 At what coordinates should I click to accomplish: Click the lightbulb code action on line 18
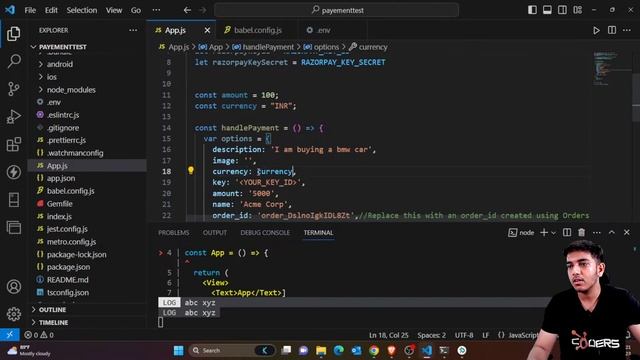(191, 171)
